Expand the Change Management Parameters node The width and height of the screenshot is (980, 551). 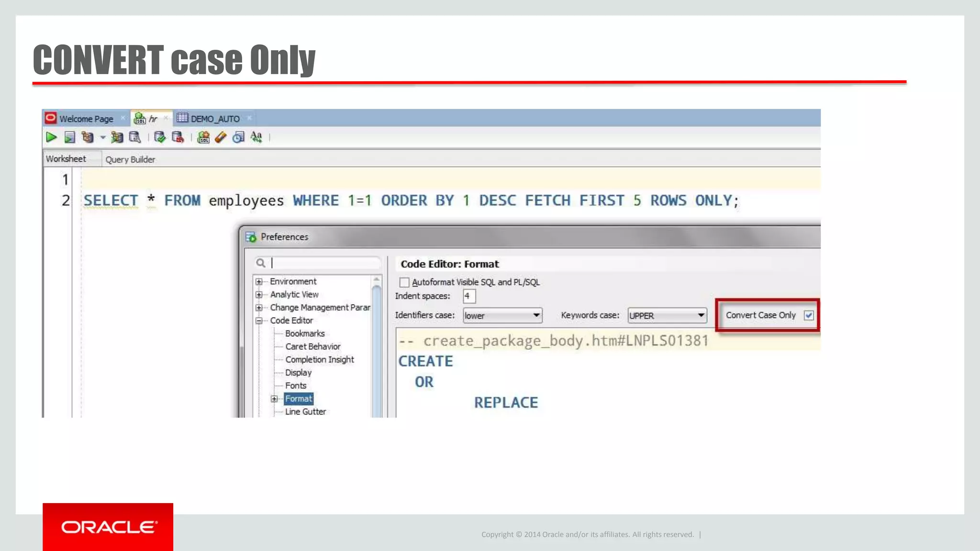pyautogui.click(x=259, y=308)
